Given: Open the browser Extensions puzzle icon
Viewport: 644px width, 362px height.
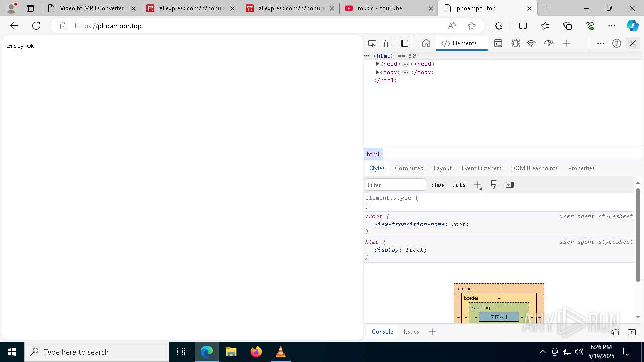Looking at the screenshot, I should (499, 26).
